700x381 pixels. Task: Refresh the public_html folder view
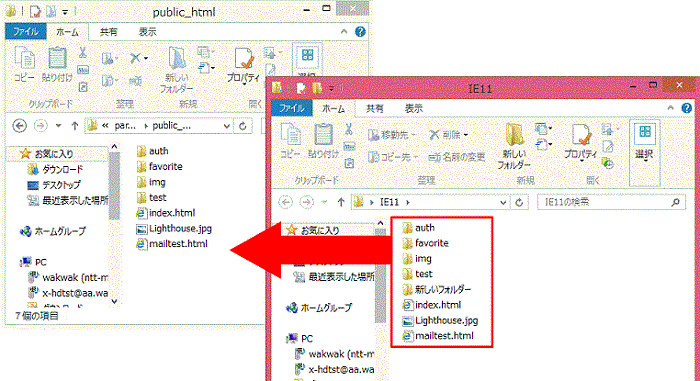243,126
